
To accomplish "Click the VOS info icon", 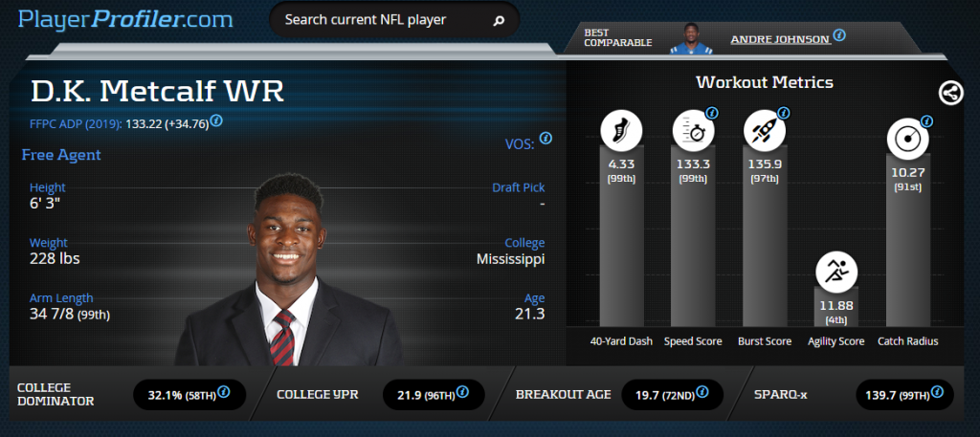I will pos(546,139).
